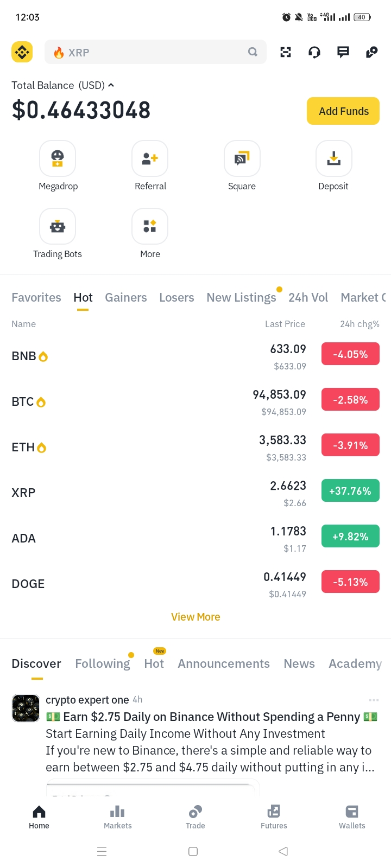Image resolution: width=391 pixels, height=868 pixels.
Task: Tap the Deposit icon
Action: point(334,158)
